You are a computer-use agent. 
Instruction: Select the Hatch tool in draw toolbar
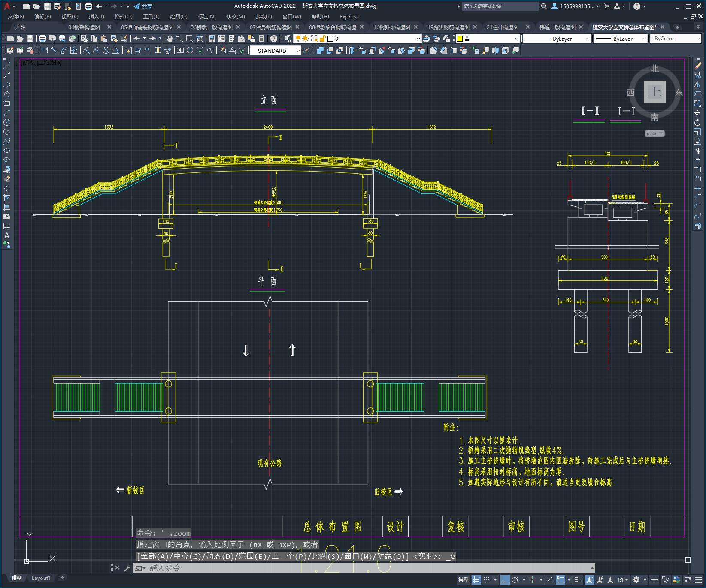click(7, 198)
